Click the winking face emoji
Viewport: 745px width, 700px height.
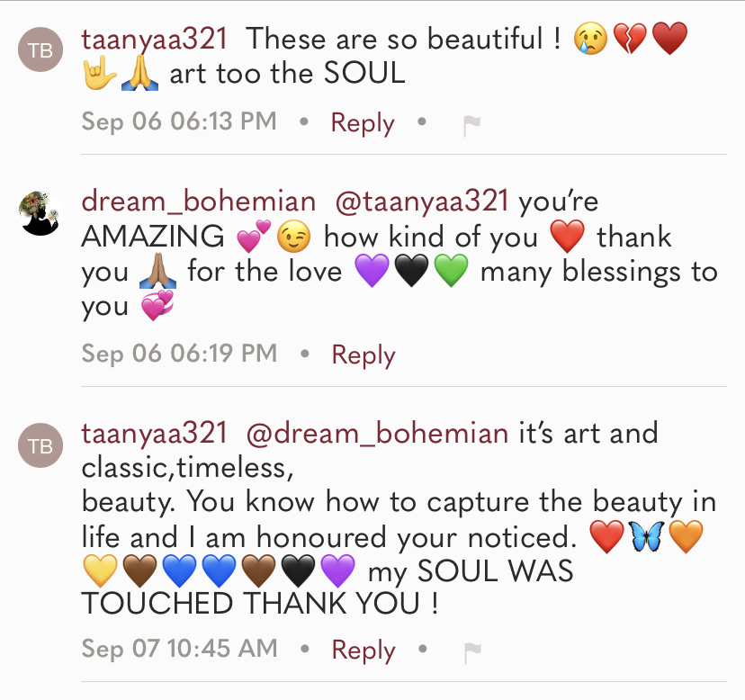coord(293,238)
